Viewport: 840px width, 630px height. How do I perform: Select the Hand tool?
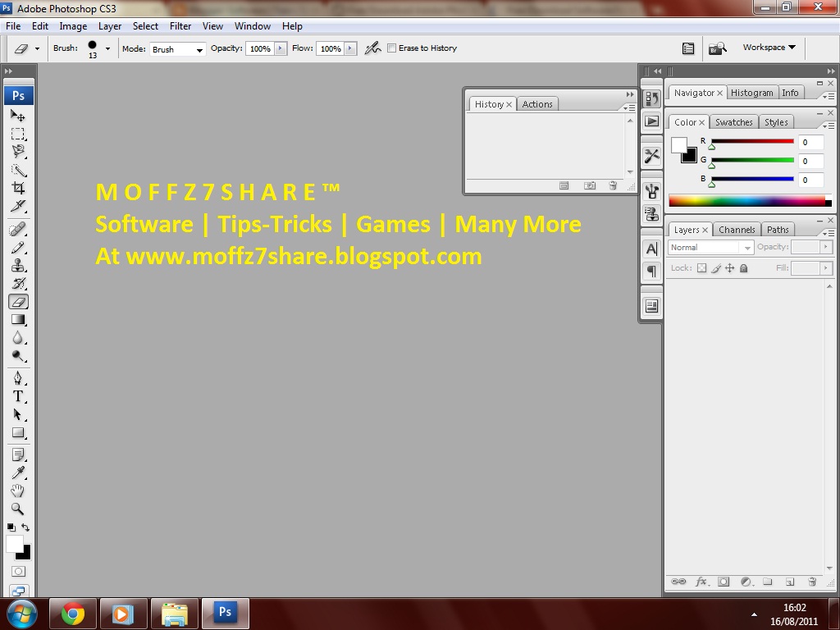(18, 491)
